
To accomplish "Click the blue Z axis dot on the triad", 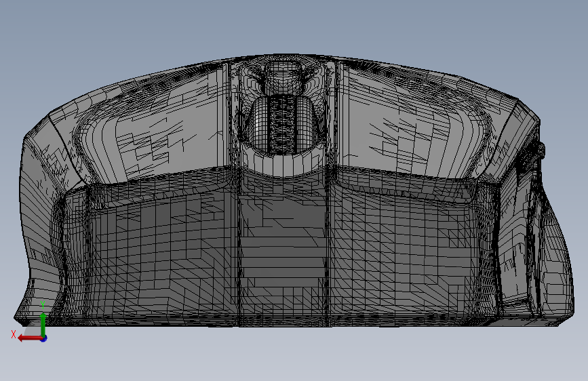I will (44, 338).
